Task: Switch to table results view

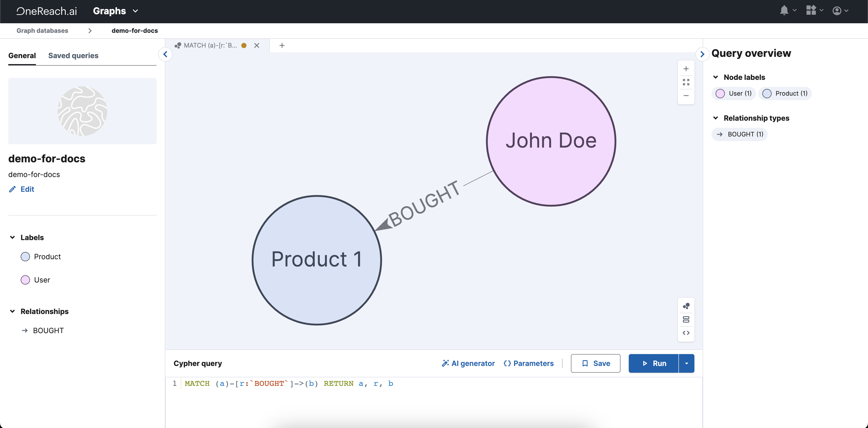Action: point(686,319)
